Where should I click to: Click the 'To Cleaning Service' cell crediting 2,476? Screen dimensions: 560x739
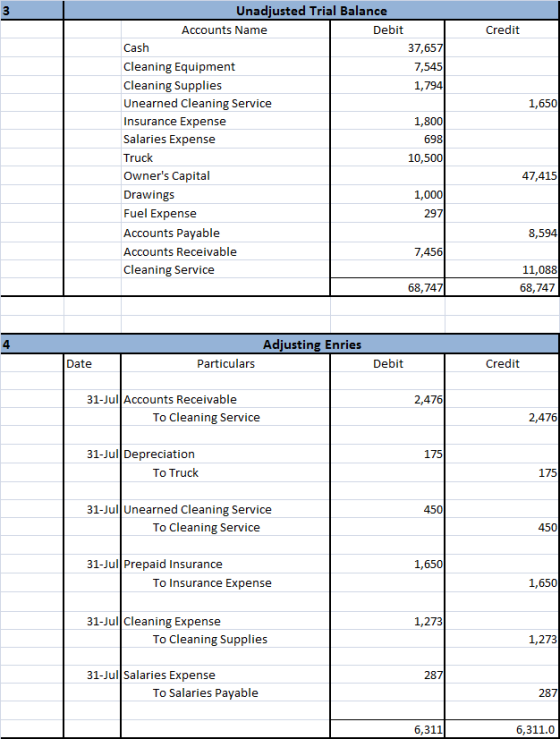225,417
